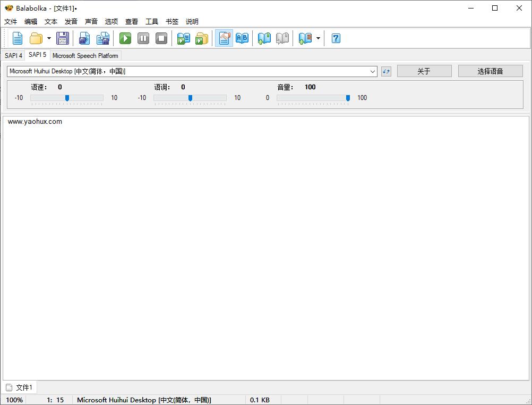Image resolution: width=532 pixels, height=405 pixels.
Task: Switch to the SAPI 4 tab
Action: 13,55
